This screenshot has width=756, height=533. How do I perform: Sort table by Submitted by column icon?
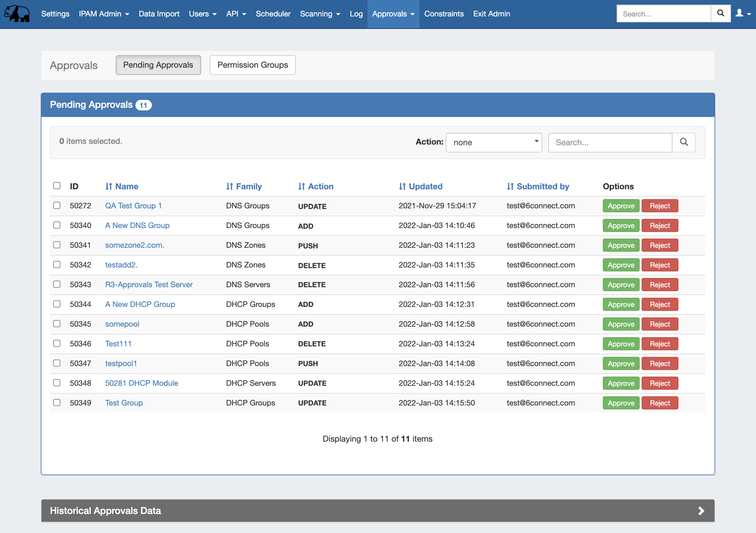pos(510,187)
